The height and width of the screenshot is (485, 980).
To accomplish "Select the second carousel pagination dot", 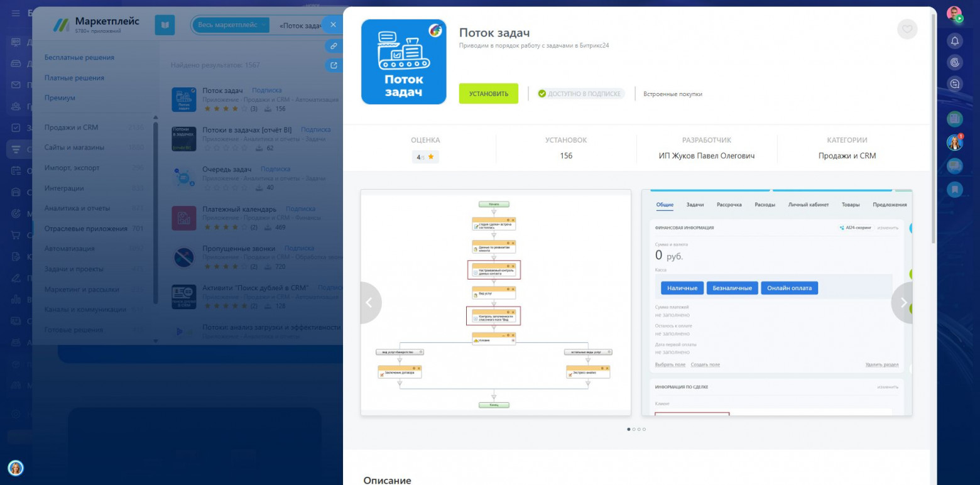I will (634, 429).
